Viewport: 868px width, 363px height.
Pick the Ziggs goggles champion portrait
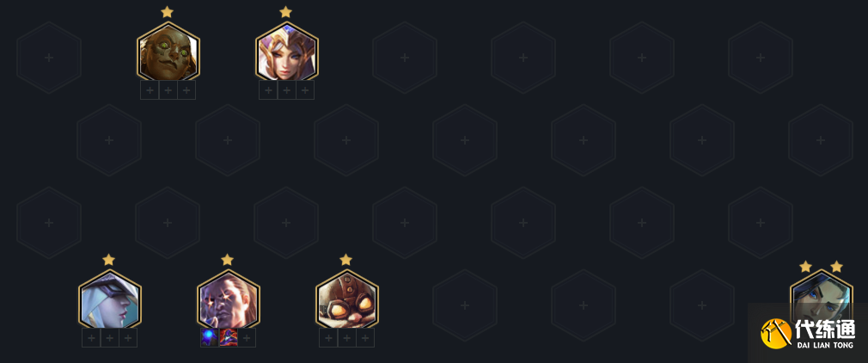tap(347, 301)
